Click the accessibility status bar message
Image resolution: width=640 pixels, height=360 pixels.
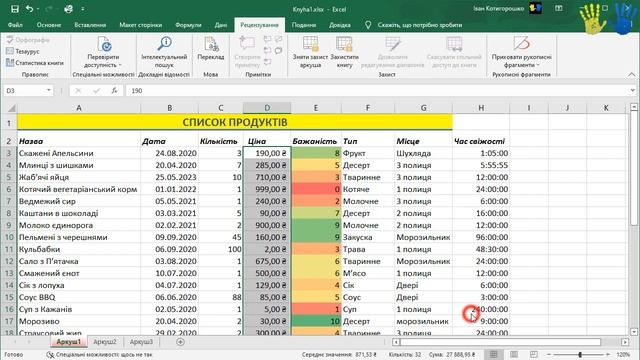click(100, 355)
